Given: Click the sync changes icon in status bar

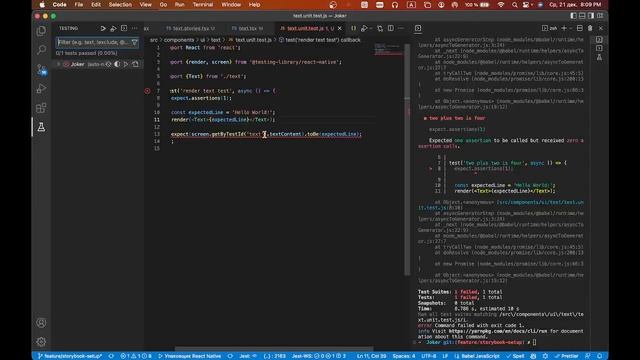Looking at the screenshot, I should tap(111, 356).
